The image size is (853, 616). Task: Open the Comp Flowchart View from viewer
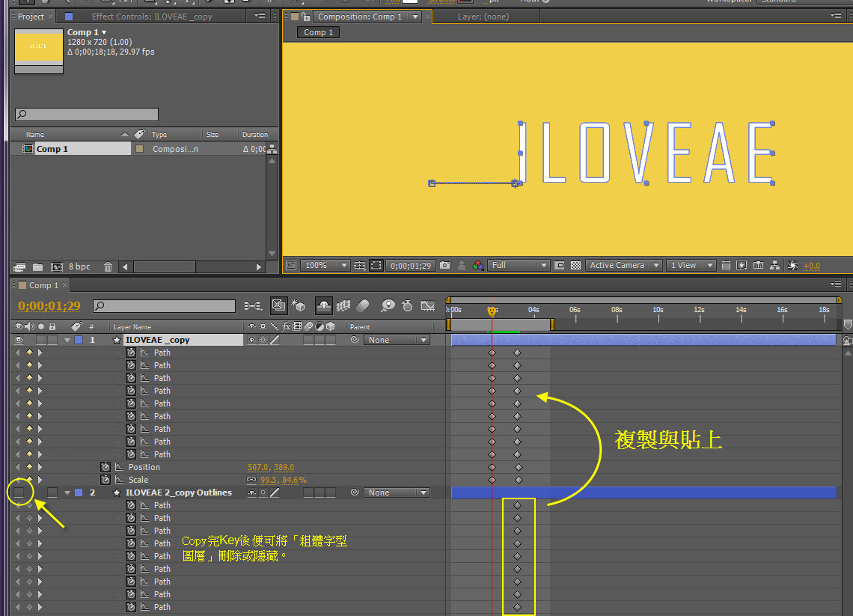[x=774, y=265]
